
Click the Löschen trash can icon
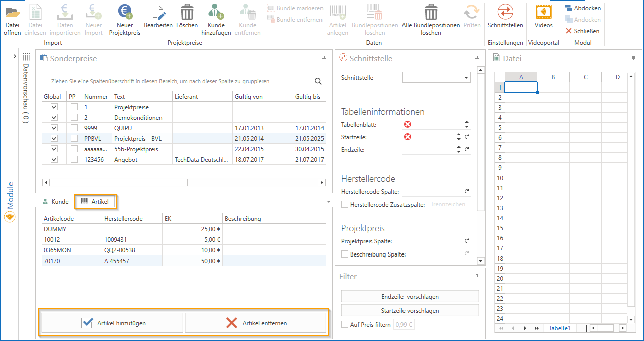pos(187,12)
